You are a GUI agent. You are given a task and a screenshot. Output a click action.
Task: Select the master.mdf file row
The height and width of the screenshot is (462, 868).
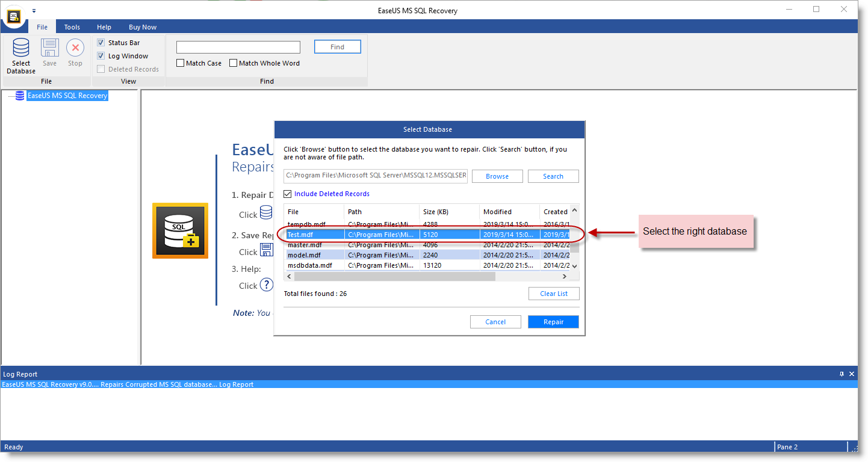pyautogui.click(x=427, y=245)
